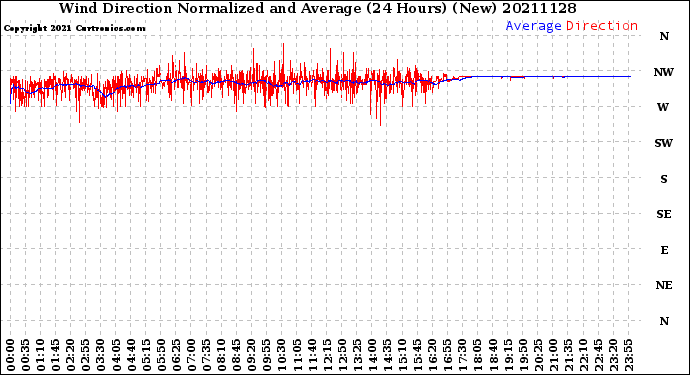Click the 23:55 time axis label
The image size is (690, 375).
(628, 356)
